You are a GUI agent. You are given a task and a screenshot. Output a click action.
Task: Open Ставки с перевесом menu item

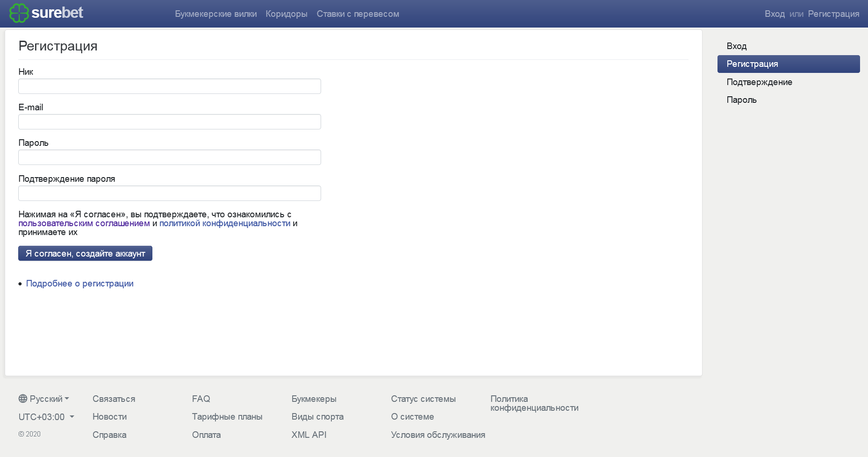click(x=358, y=14)
